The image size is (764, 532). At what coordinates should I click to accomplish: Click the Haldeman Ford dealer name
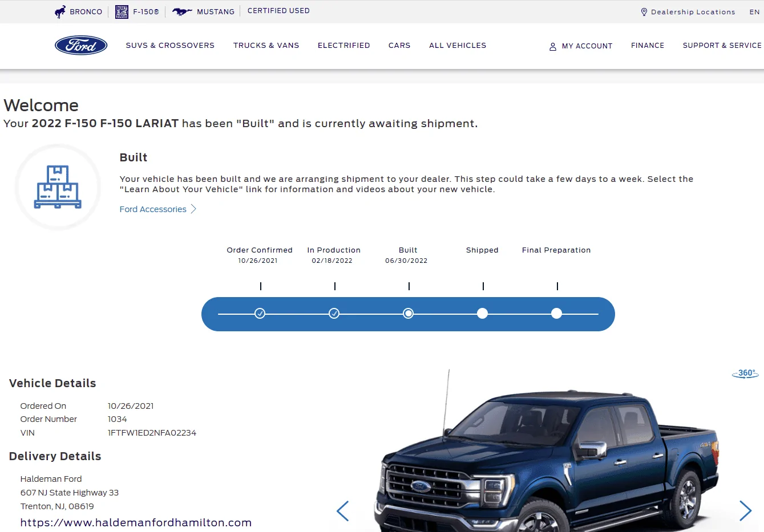(51, 480)
